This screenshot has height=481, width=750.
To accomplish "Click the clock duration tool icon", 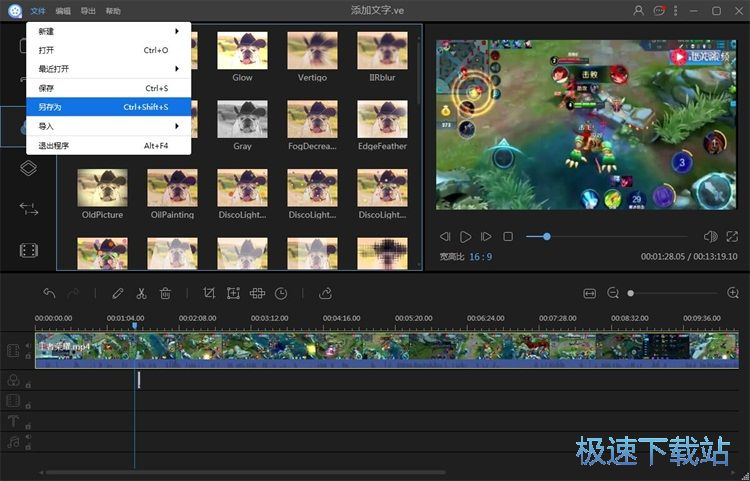I will tap(281, 293).
